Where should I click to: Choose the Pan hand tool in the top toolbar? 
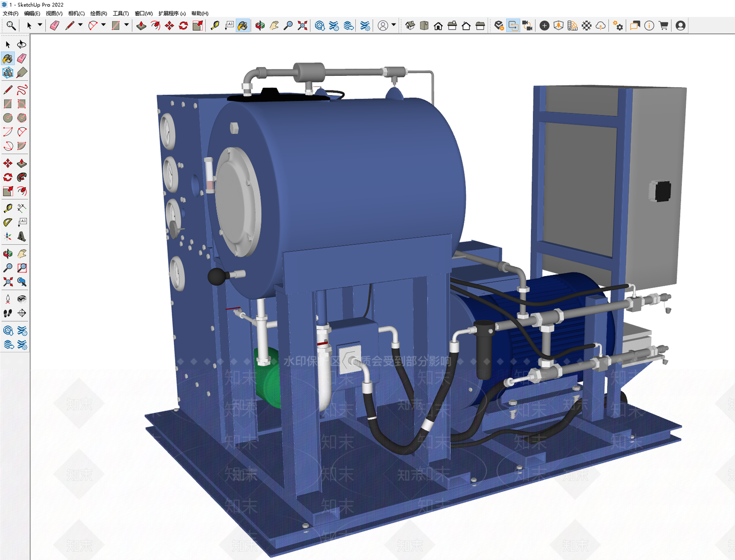click(x=274, y=26)
